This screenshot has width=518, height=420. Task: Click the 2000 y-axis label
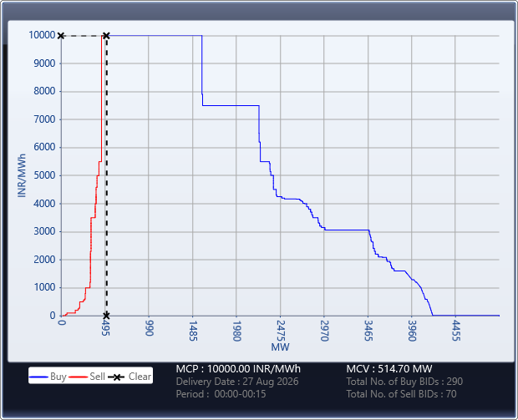pyautogui.click(x=44, y=260)
